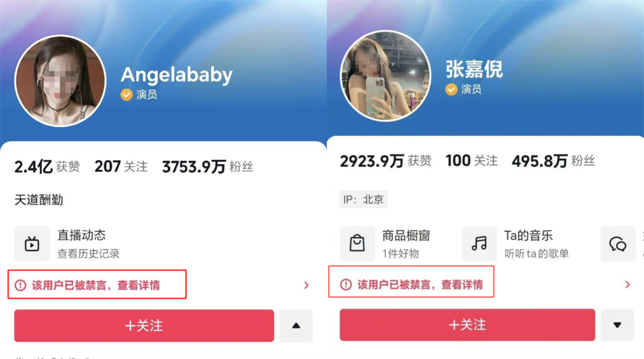View 张嘉倪's 100 关注 list
This screenshot has width=644, height=359.
pos(472,160)
